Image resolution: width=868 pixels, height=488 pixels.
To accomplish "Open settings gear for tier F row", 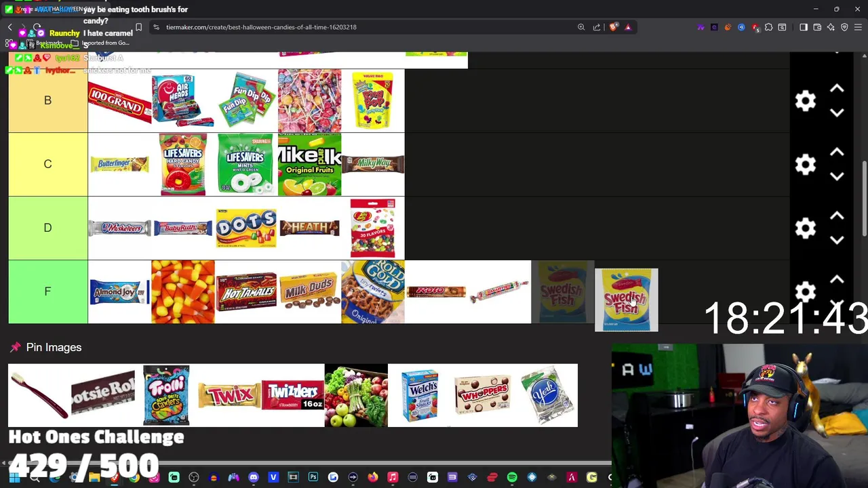I will pos(805,291).
